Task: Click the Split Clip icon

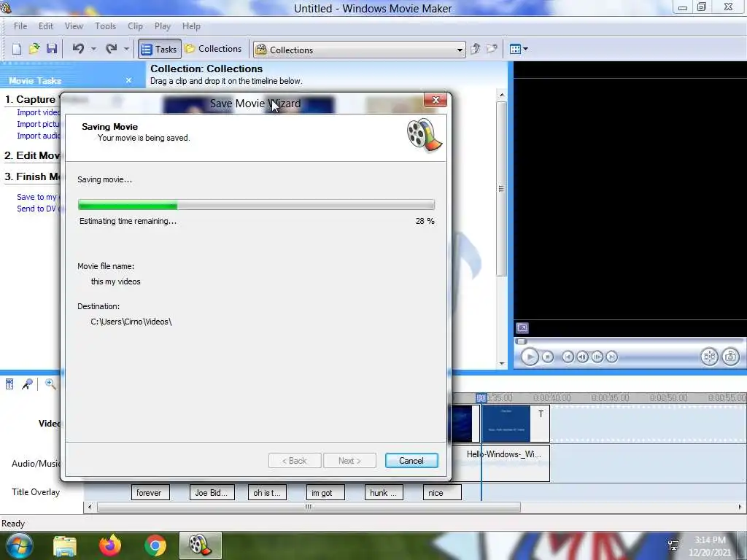Action: tap(709, 357)
